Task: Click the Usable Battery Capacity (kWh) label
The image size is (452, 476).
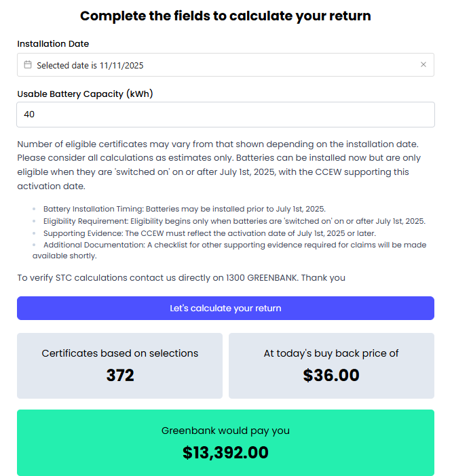Action: click(x=85, y=94)
